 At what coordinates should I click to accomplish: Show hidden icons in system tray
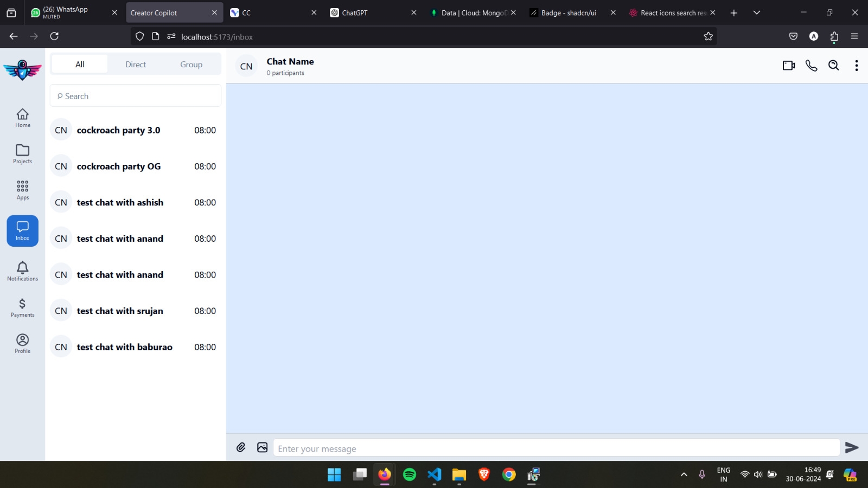pyautogui.click(x=684, y=474)
